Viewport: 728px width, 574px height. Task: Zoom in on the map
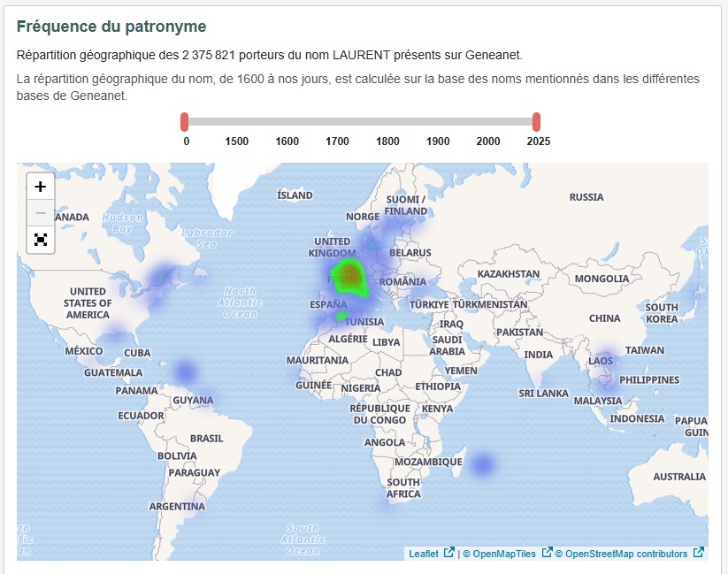point(40,186)
